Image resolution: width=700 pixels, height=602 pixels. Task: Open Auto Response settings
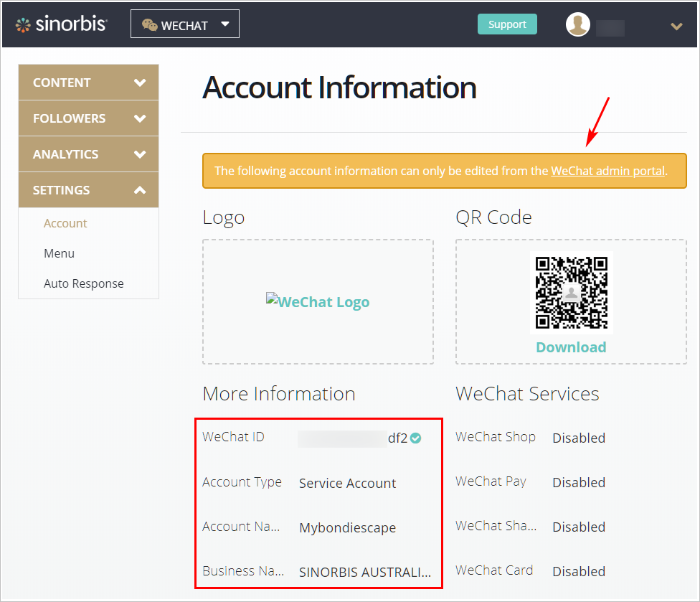(83, 283)
